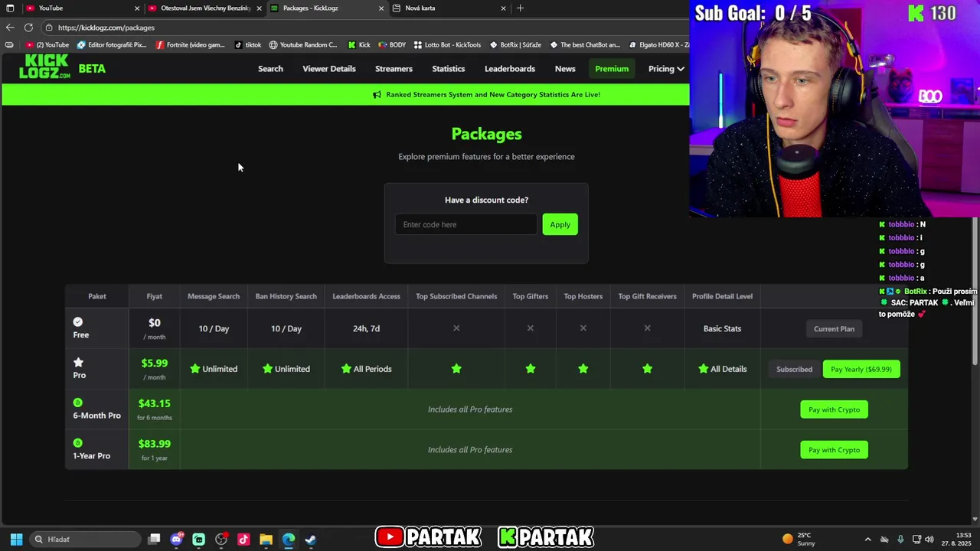Screen dimensions: 980x551
Task: Open Microsoft Edge on the taskbar
Action: pyautogui.click(x=288, y=540)
